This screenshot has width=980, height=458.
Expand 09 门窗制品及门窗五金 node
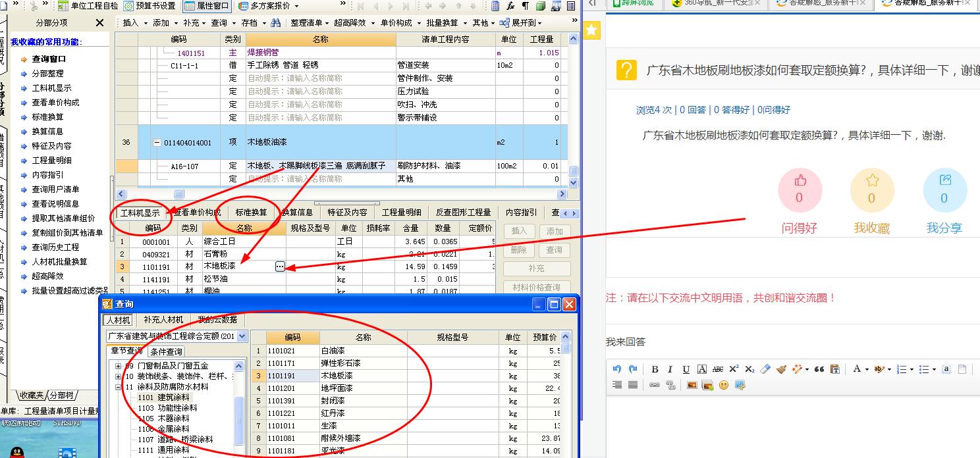click(x=119, y=366)
